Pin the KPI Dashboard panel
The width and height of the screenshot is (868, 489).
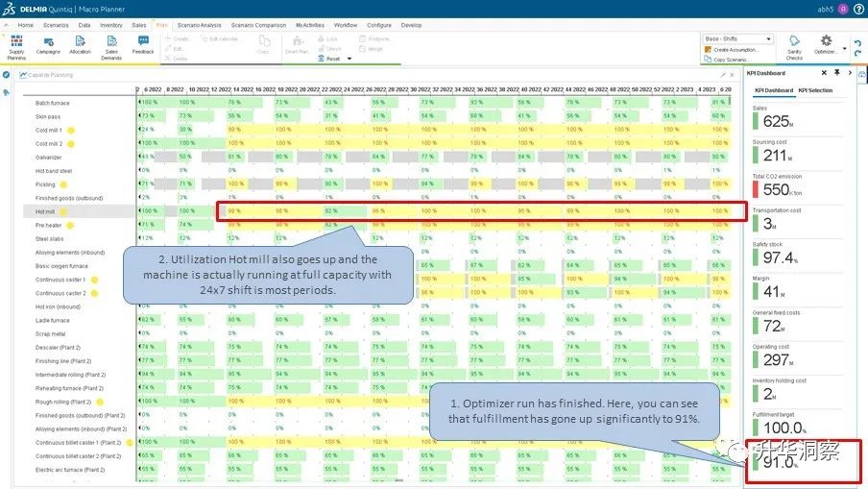pyautogui.click(x=836, y=73)
